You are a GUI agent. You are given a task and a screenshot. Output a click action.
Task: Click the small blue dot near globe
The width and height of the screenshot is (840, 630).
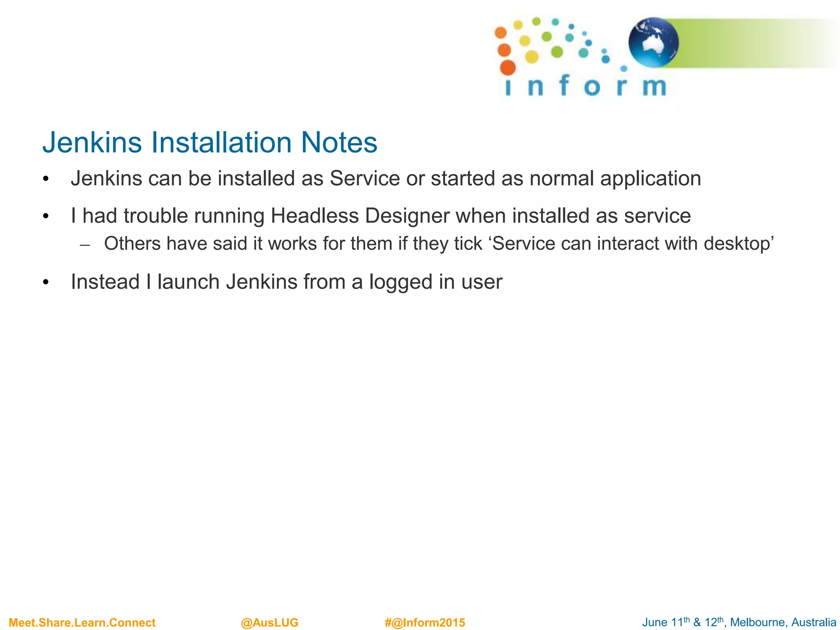pyautogui.click(x=624, y=68)
